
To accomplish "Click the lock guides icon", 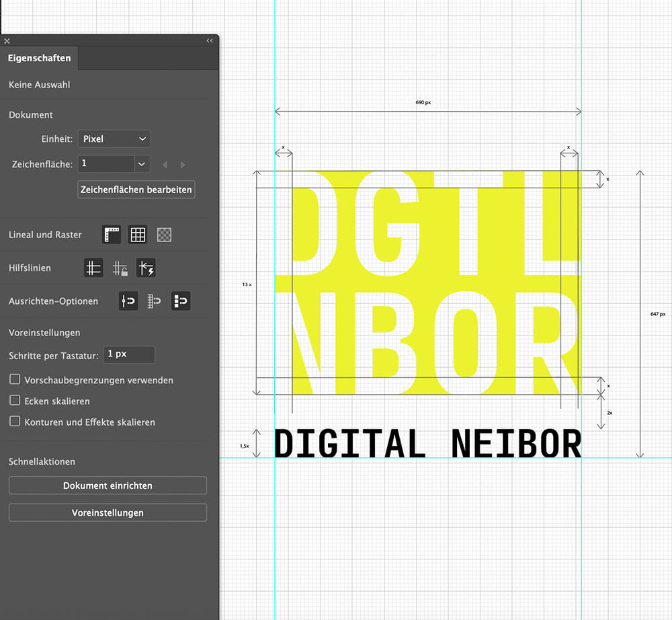I will (120, 268).
